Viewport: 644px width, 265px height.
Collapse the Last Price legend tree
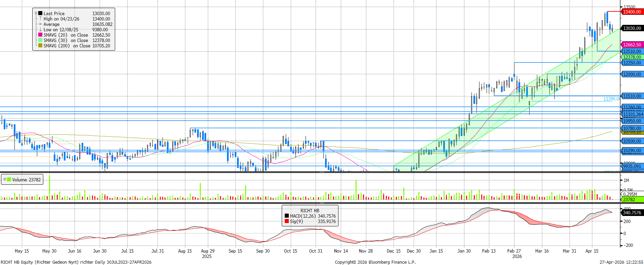click(x=36, y=13)
